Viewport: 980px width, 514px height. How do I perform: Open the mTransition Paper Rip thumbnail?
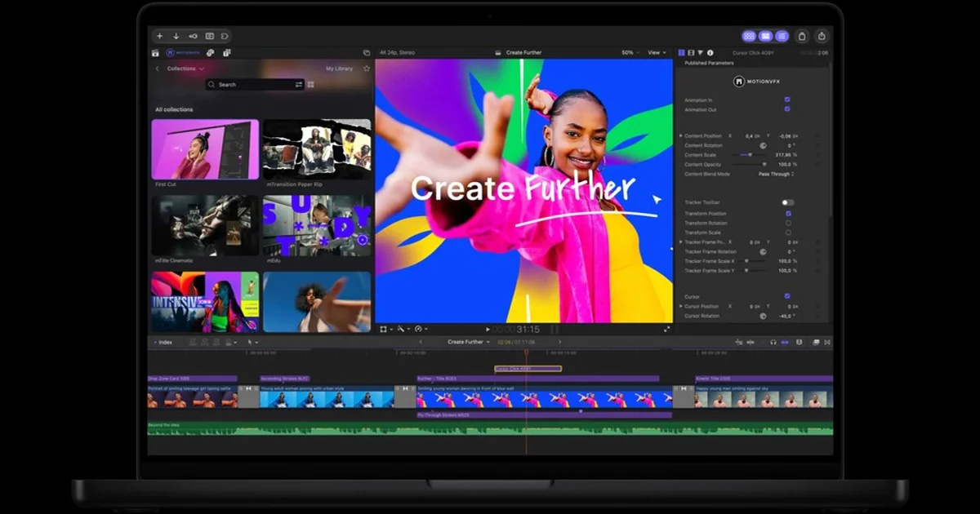pos(317,149)
